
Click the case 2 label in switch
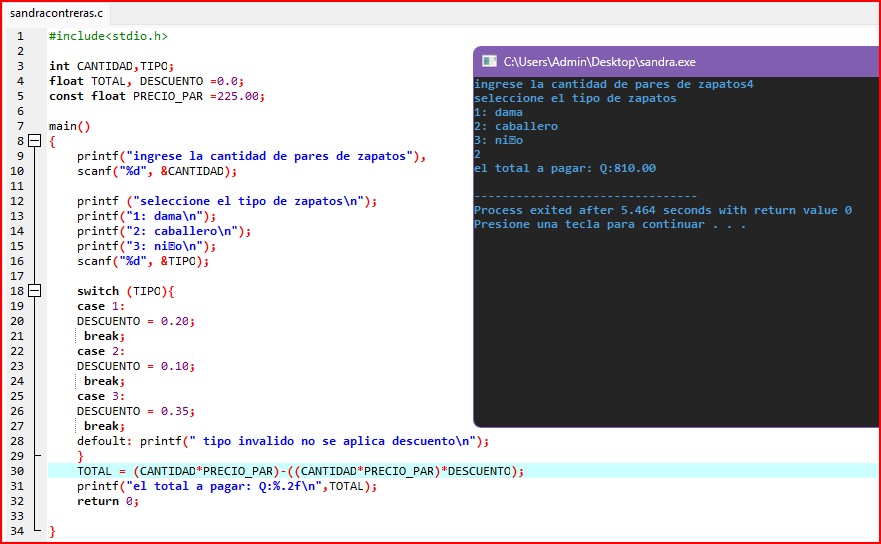[100, 351]
